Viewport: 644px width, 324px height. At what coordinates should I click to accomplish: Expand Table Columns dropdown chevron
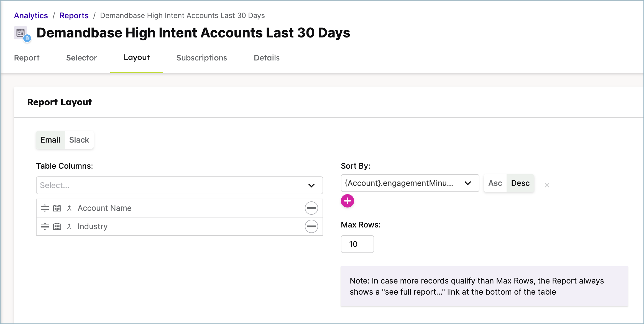coord(311,185)
